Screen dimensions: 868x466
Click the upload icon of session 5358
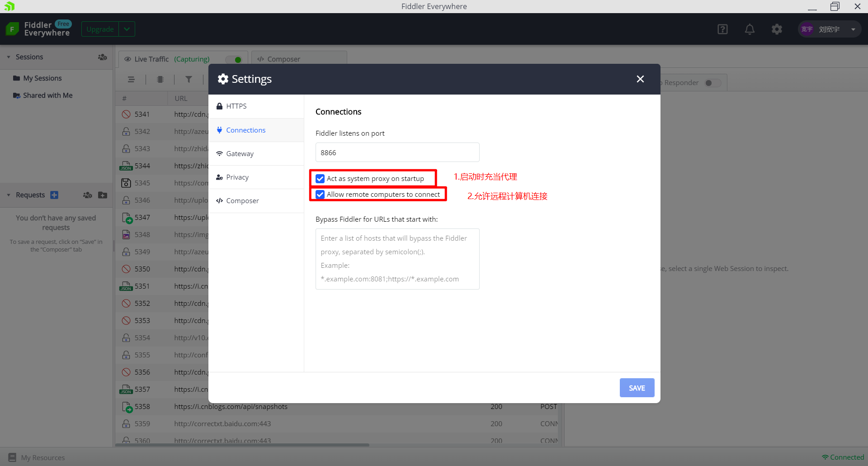127,407
